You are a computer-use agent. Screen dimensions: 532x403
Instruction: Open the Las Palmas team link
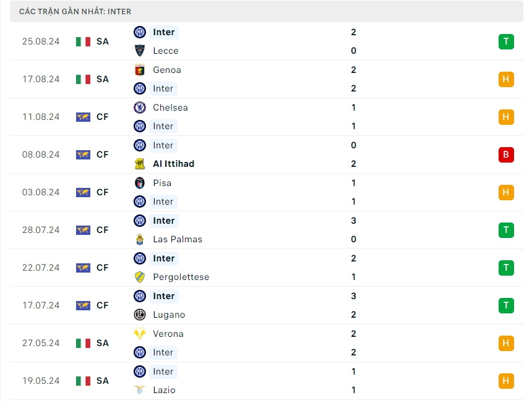(x=178, y=239)
